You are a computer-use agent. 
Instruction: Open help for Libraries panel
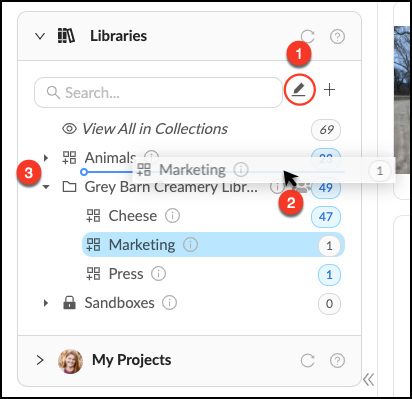[337, 36]
